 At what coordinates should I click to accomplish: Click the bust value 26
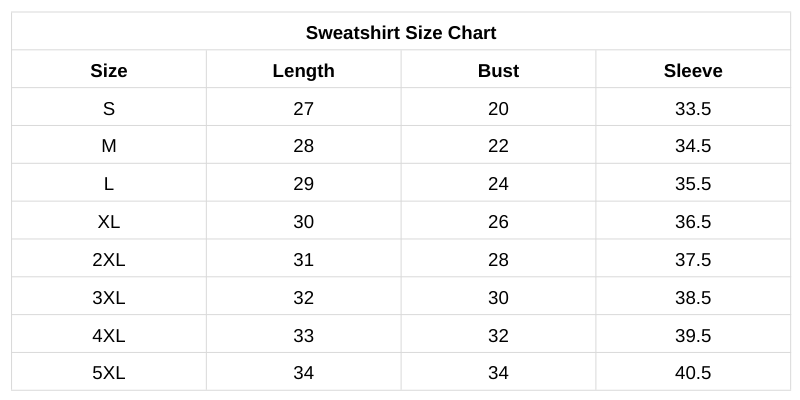(x=498, y=222)
